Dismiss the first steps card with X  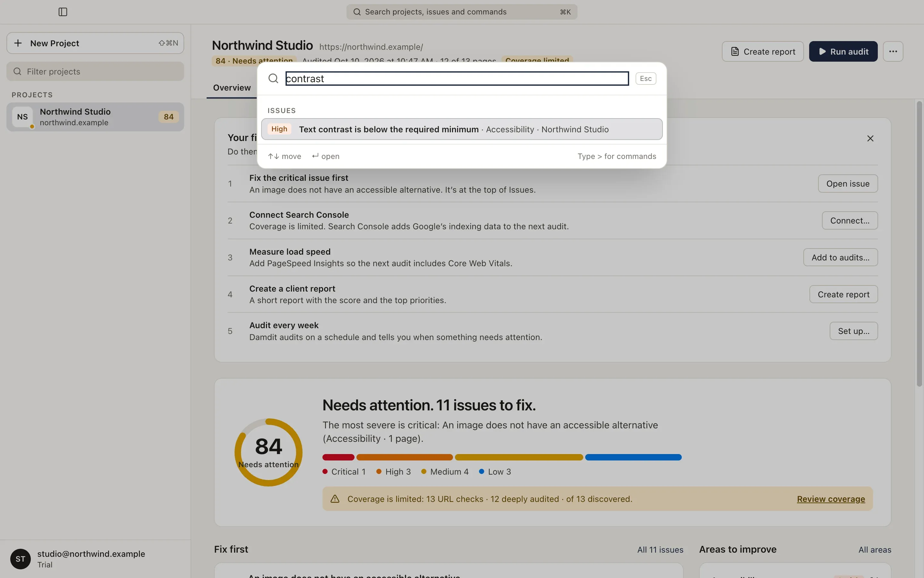(x=870, y=138)
